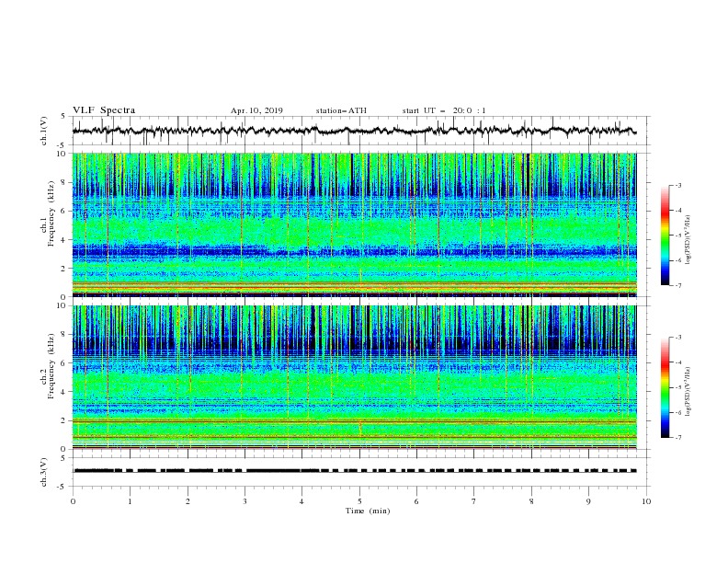Click the "-3" tick on ch.1 colorbar
The height and width of the screenshot is (563, 728).
[x=677, y=186]
